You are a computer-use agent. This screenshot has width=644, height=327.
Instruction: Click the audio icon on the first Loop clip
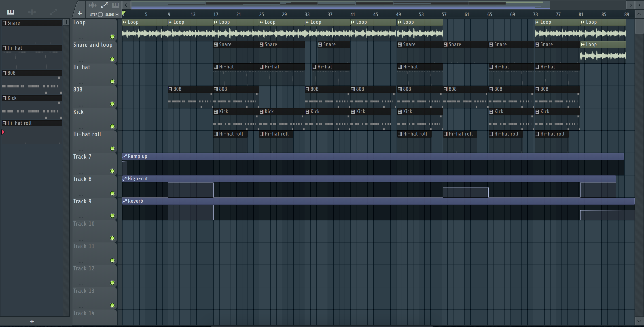(125, 22)
